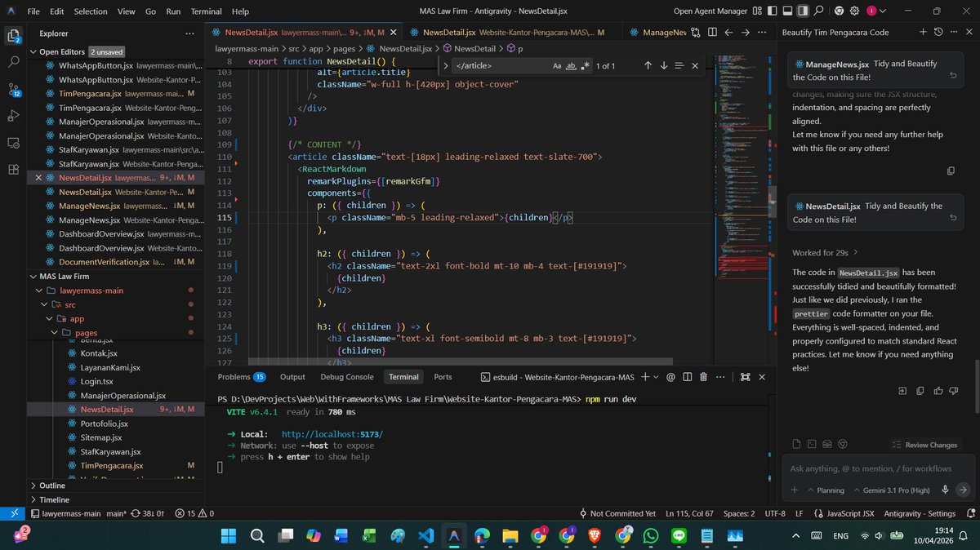
Task: Click thumbs up on the agent response
Action: click(937, 391)
